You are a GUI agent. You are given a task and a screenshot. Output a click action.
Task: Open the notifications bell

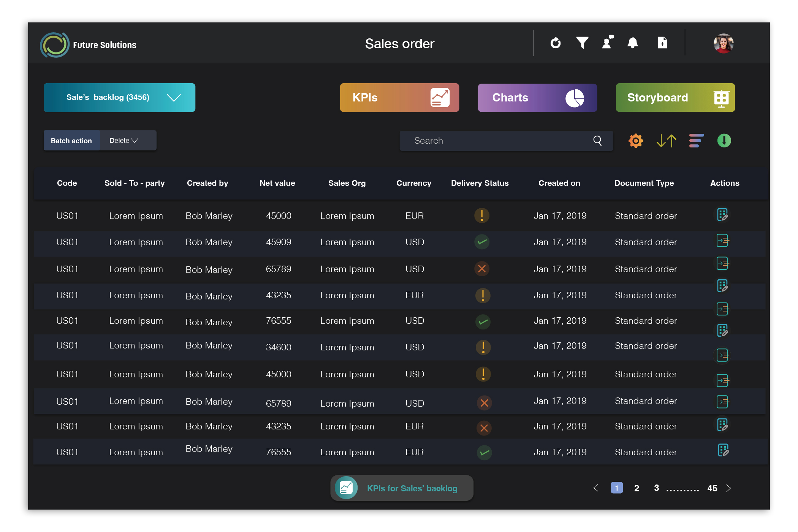point(633,43)
